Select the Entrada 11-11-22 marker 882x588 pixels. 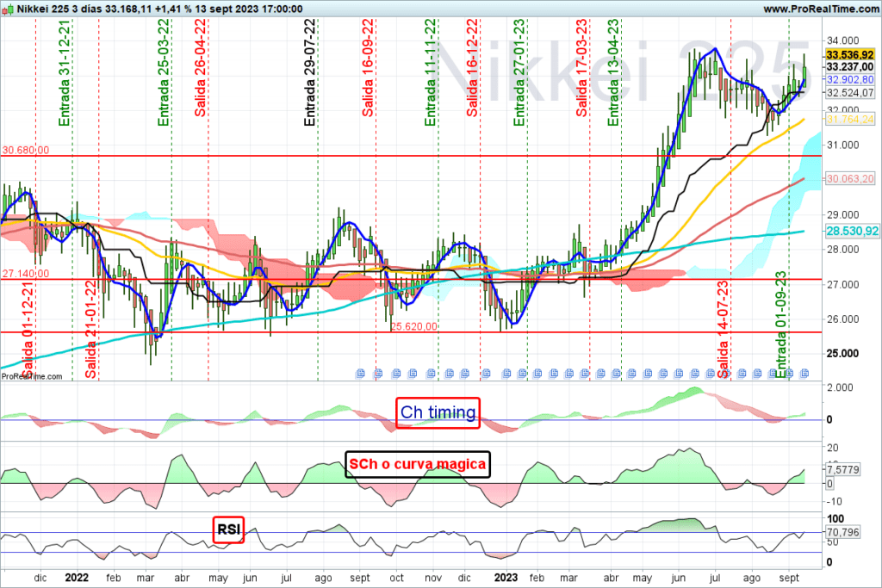pos(431,73)
